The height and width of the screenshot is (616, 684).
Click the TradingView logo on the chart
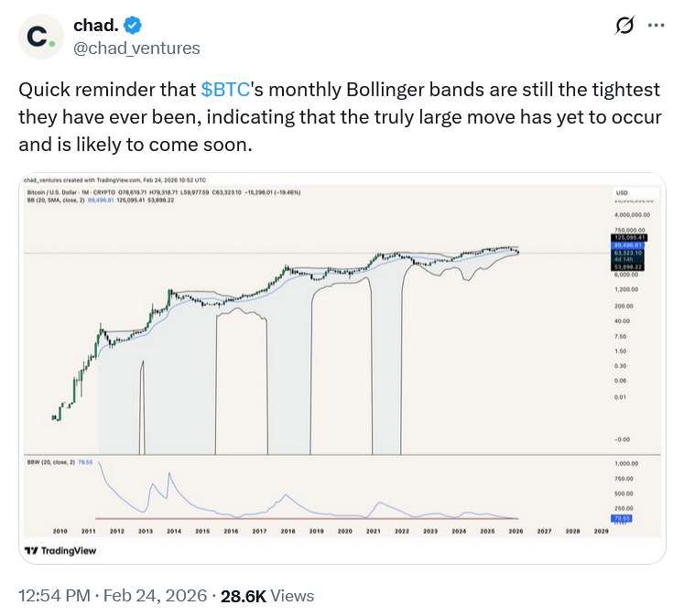tap(60, 550)
